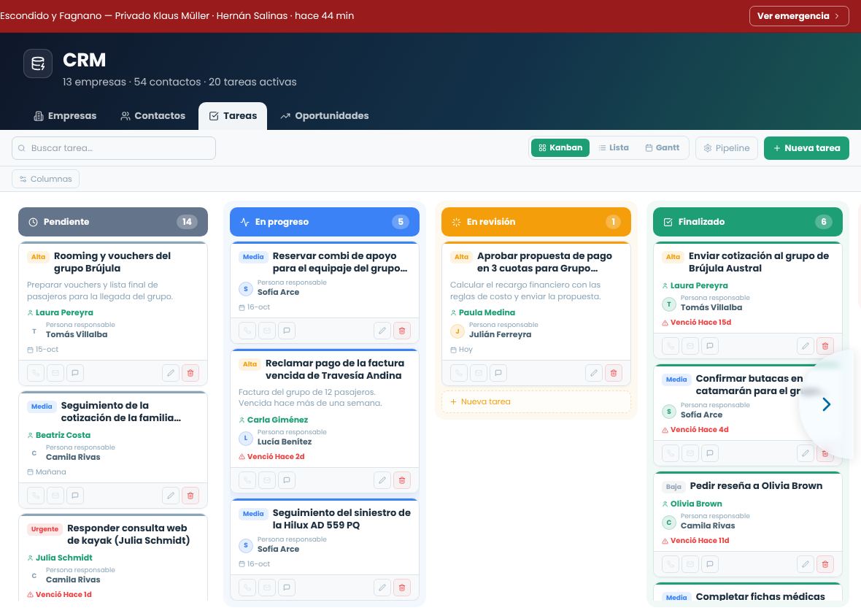Screen dimensions: 861x616
Task: Email from Reclamar pago de la factura card
Action: point(267,480)
